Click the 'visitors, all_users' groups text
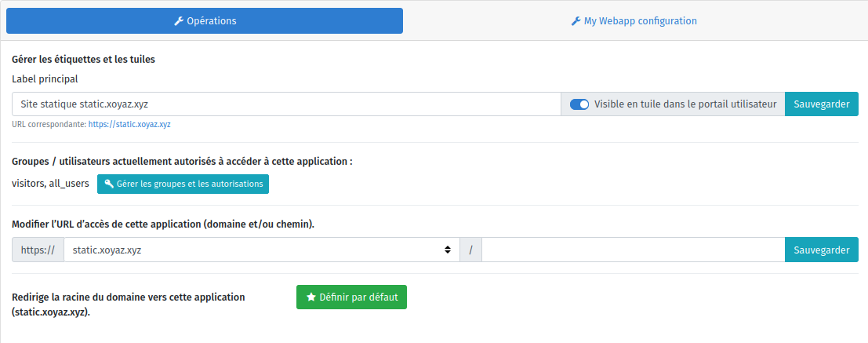The width and height of the screenshot is (868, 343). [x=50, y=184]
